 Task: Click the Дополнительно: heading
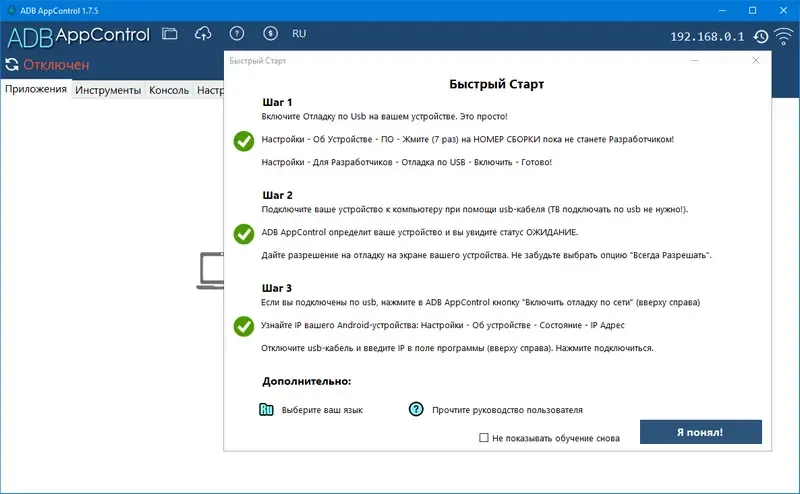click(307, 381)
